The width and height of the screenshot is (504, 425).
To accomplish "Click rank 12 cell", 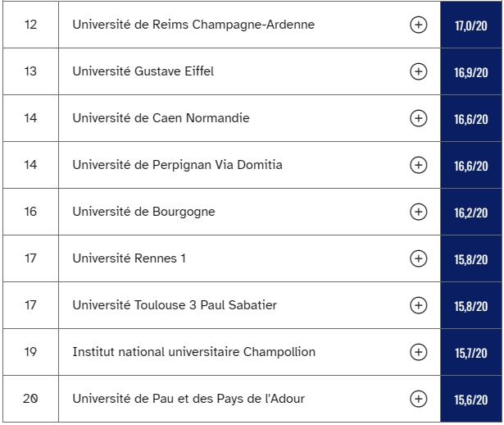I will tap(30, 25).
